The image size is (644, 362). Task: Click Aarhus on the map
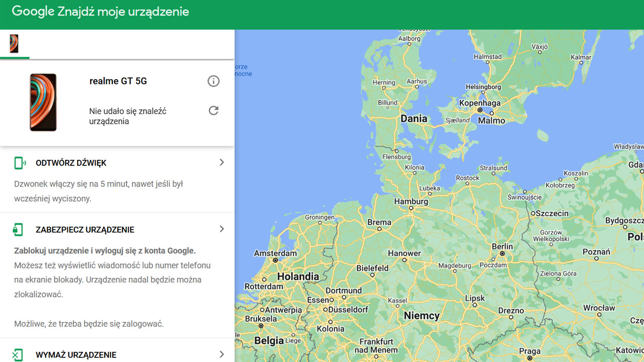pos(417,81)
